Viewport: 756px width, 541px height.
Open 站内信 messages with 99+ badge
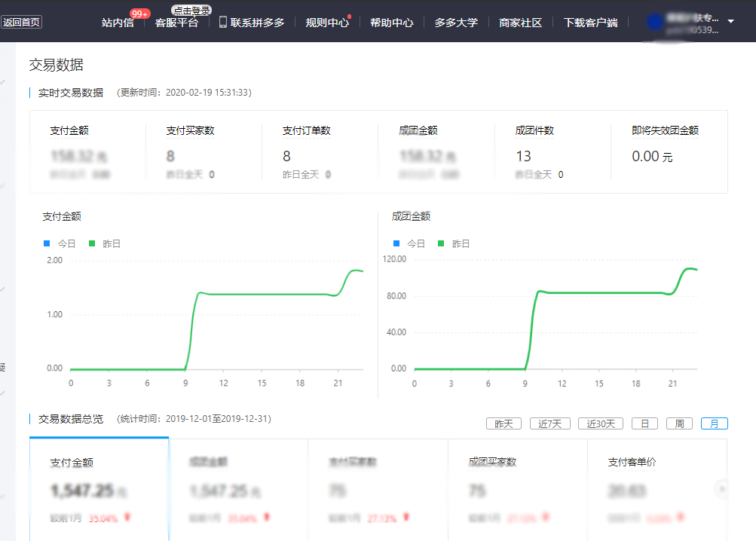click(118, 23)
